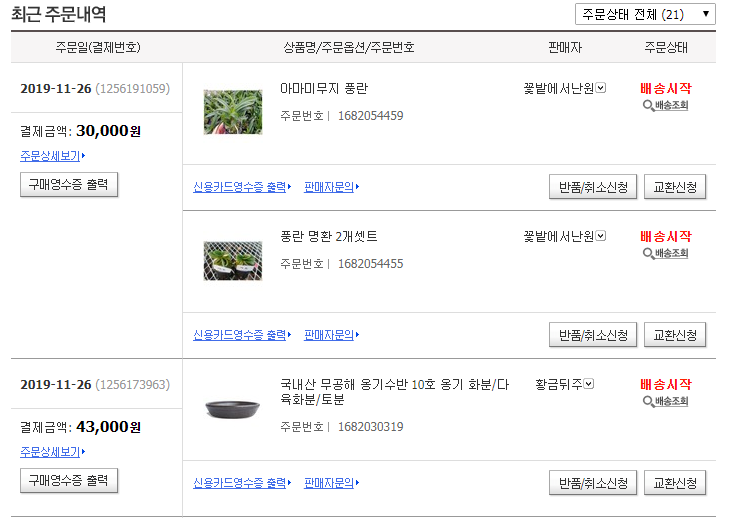Click 구매영수증 출력 for the 43,000원 order
Image resolution: width=736 pixels, height=518 pixels.
coord(69,480)
